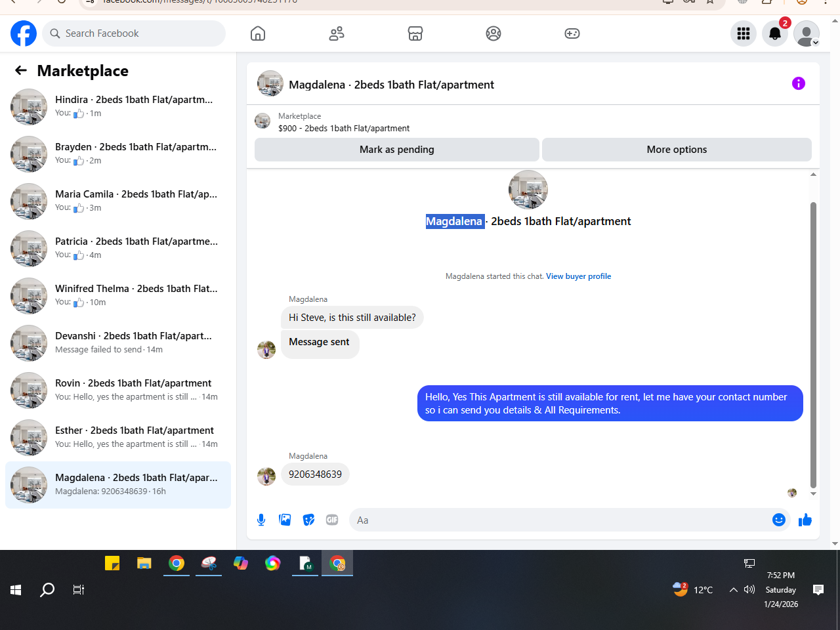The height and width of the screenshot is (630, 840).
Task: Open Windows taskbar search
Action: tap(47, 590)
